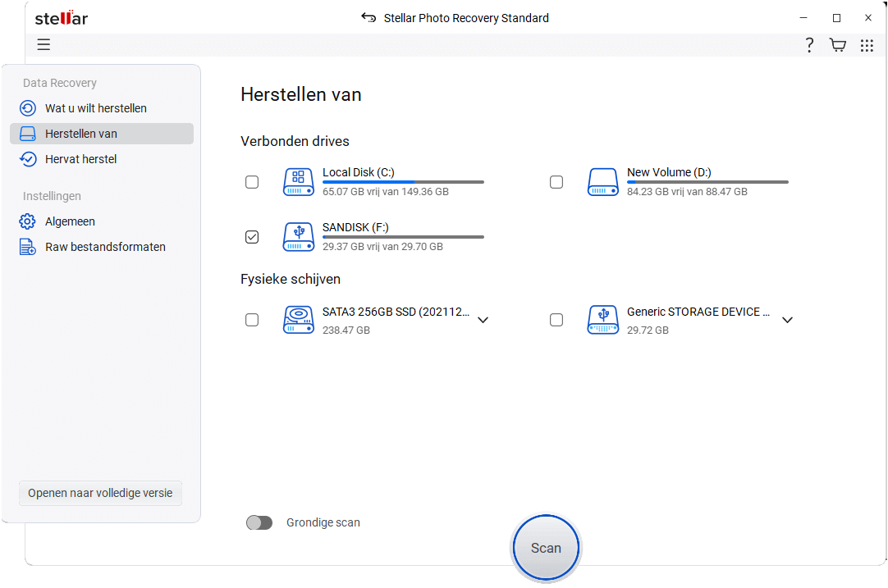Enable the Grondige scan toggle
Viewport: 888px width, 588px height.
(x=259, y=522)
